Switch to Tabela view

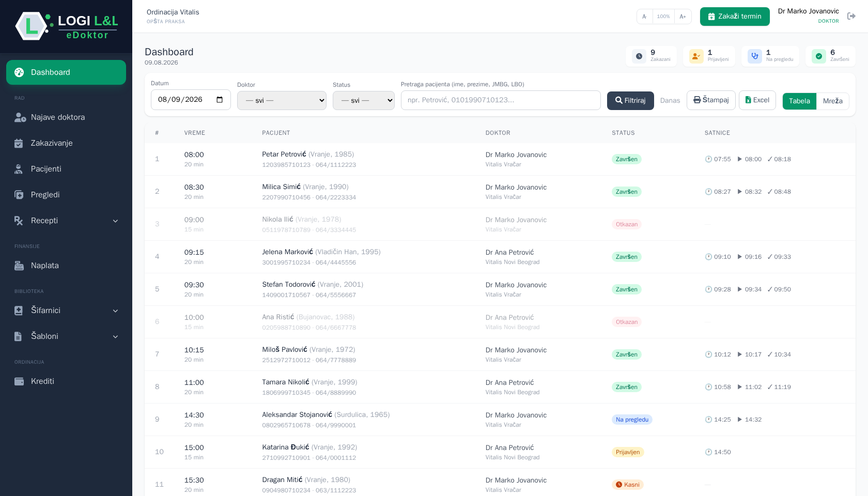click(799, 101)
